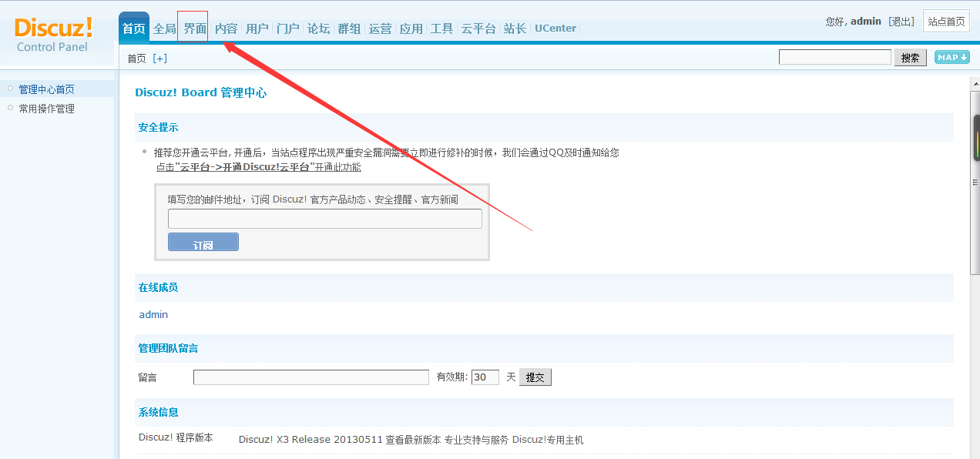
Task: Open Discuz!专用主机 link
Action: (x=548, y=440)
